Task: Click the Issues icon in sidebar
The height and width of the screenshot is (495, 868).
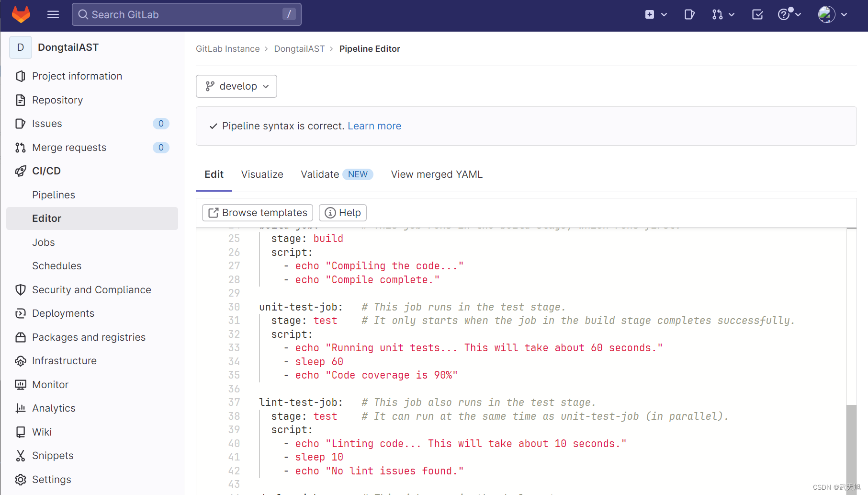Action: point(20,124)
